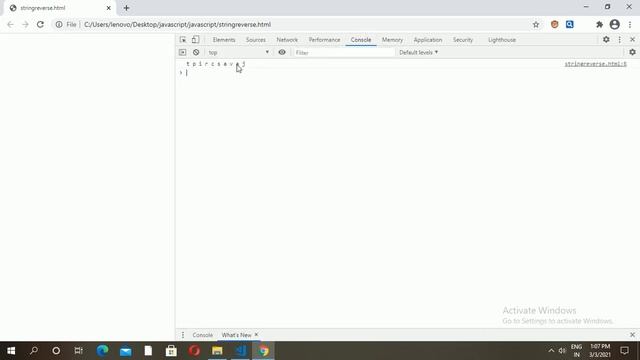
Task: Close the DevTools panel
Action: click(x=632, y=40)
